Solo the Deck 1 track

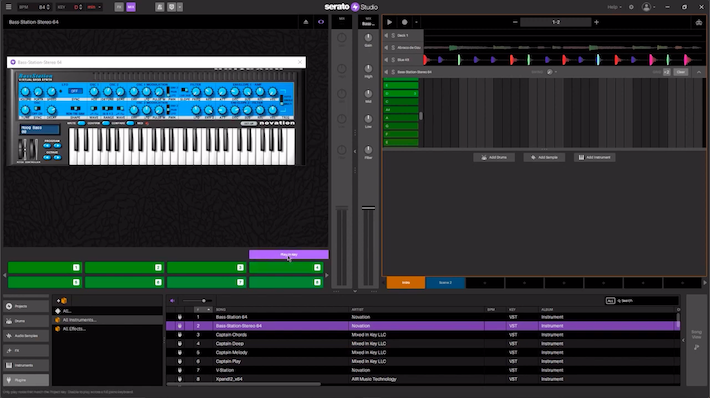393,35
